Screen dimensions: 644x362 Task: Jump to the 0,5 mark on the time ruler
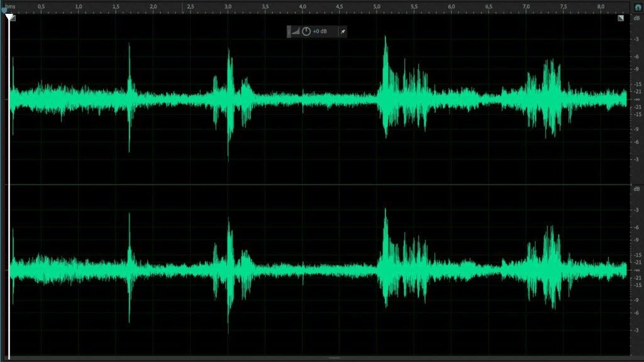coord(41,6)
